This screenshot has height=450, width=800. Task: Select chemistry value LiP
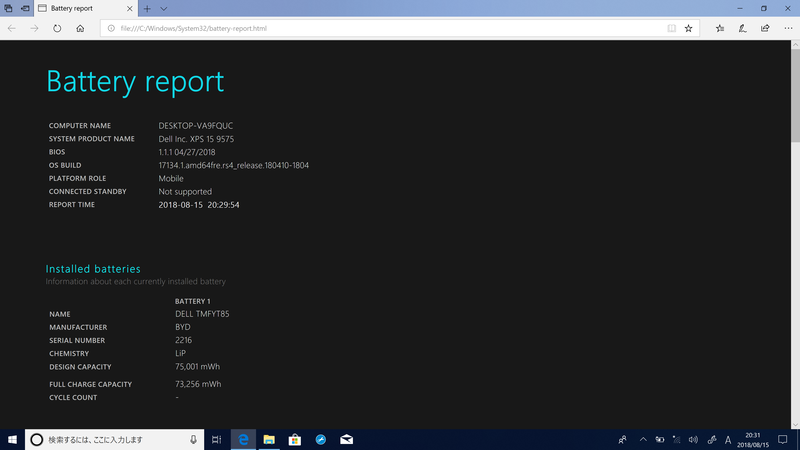coord(180,353)
